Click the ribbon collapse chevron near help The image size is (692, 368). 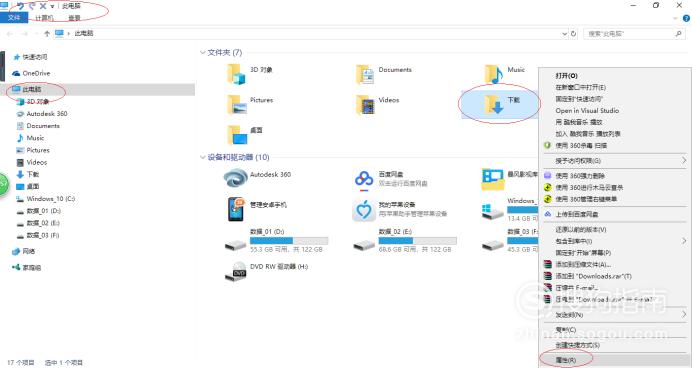[675, 19]
